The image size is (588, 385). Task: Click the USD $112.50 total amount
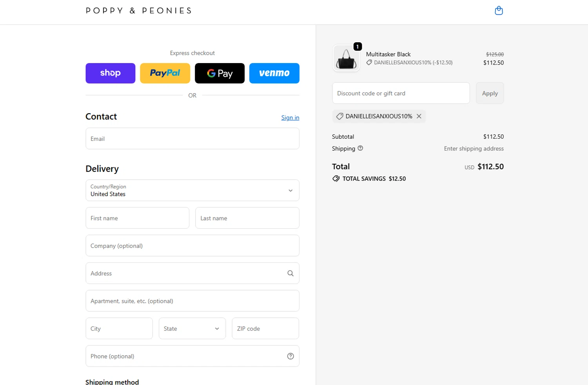[x=484, y=167]
